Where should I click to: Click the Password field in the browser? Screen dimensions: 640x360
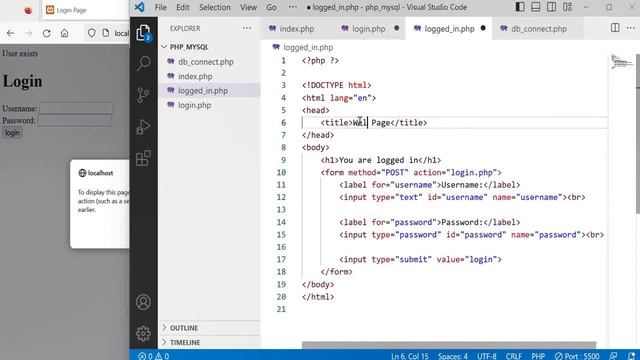coord(74,120)
